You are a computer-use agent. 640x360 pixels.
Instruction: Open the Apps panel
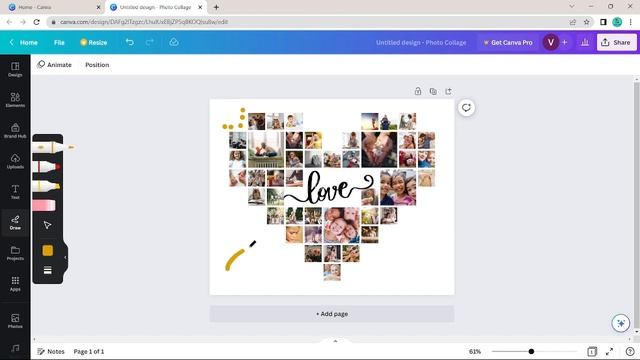[x=15, y=284]
